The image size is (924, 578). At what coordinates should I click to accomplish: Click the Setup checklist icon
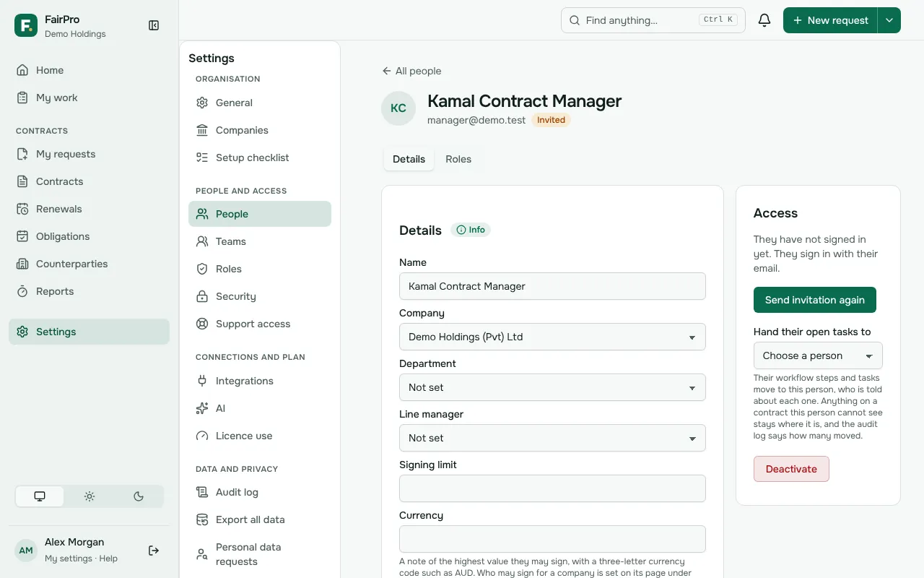tap(202, 158)
